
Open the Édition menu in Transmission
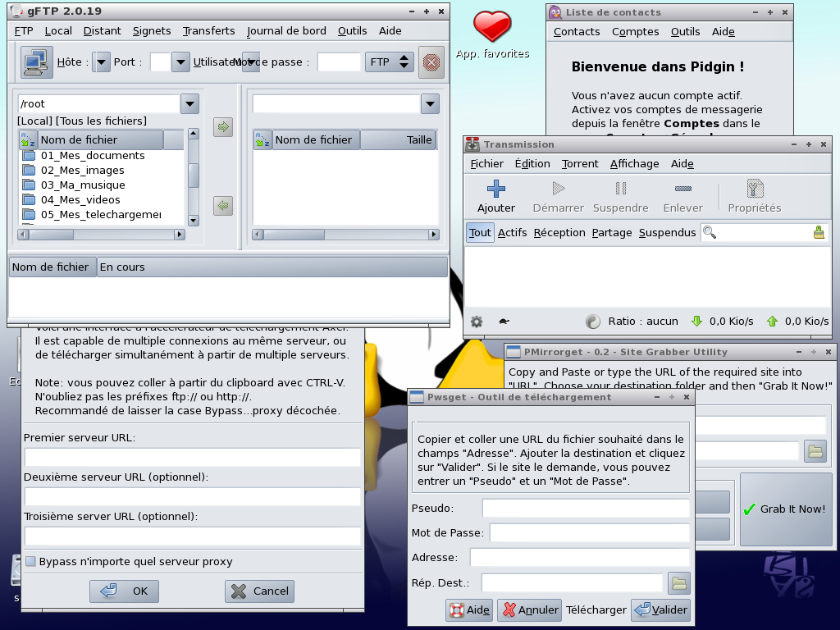coord(532,164)
